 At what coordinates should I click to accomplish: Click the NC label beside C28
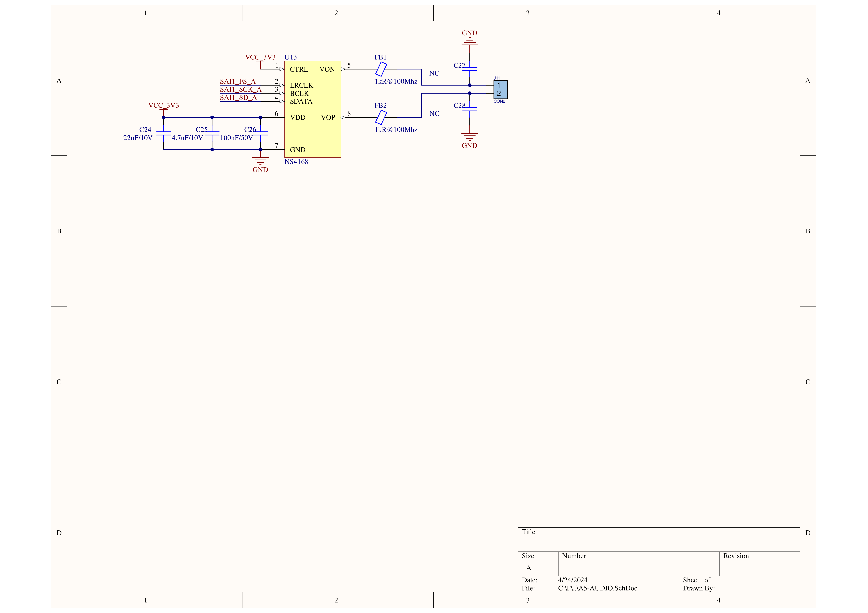pyautogui.click(x=434, y=114)
